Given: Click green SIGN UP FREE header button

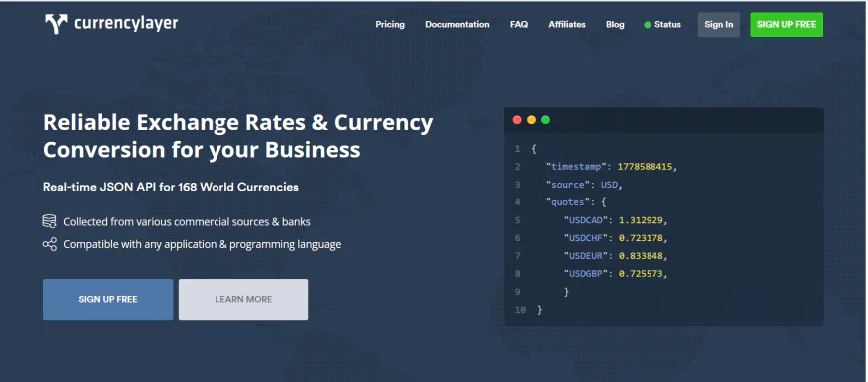Looking at the screenshot, I should [786, 25].
